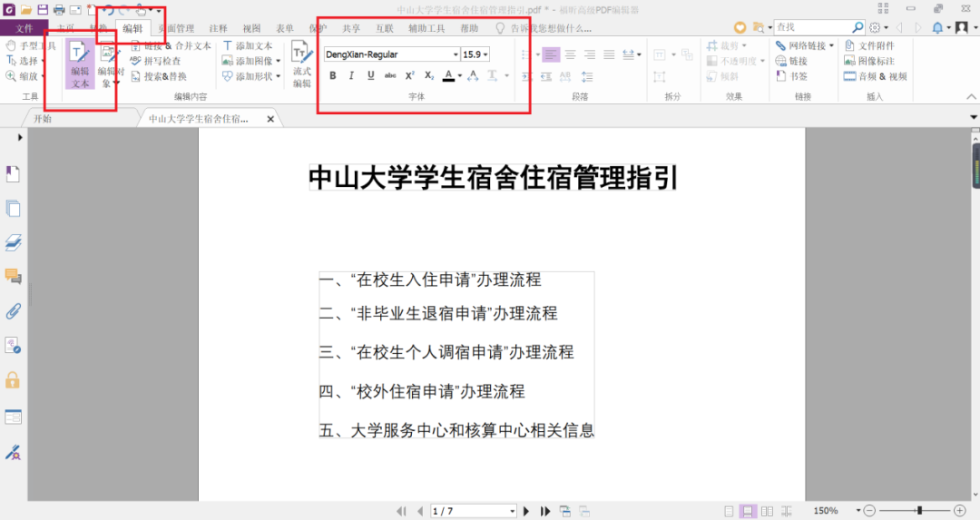Apply subscript X₂ formatting

[428, 75]
